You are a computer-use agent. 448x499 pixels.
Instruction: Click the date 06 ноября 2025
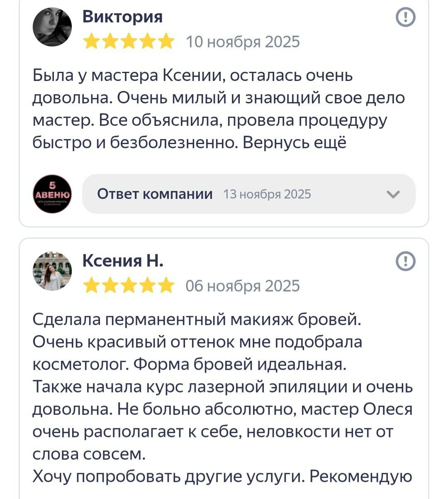click(x=242, y=286)
